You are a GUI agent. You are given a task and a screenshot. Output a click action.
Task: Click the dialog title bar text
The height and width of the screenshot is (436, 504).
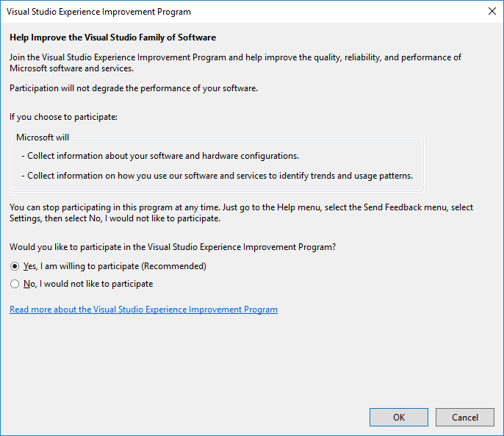click(x=98, y=12)
